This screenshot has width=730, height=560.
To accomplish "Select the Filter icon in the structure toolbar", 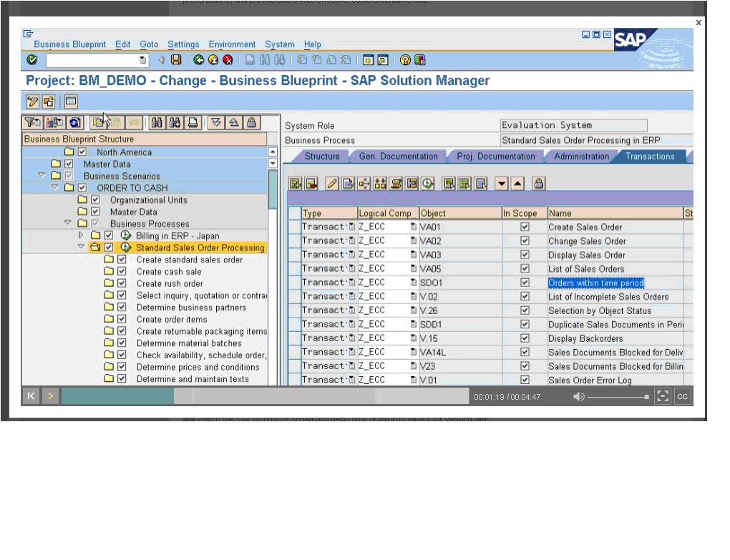I will click(33, 123).
